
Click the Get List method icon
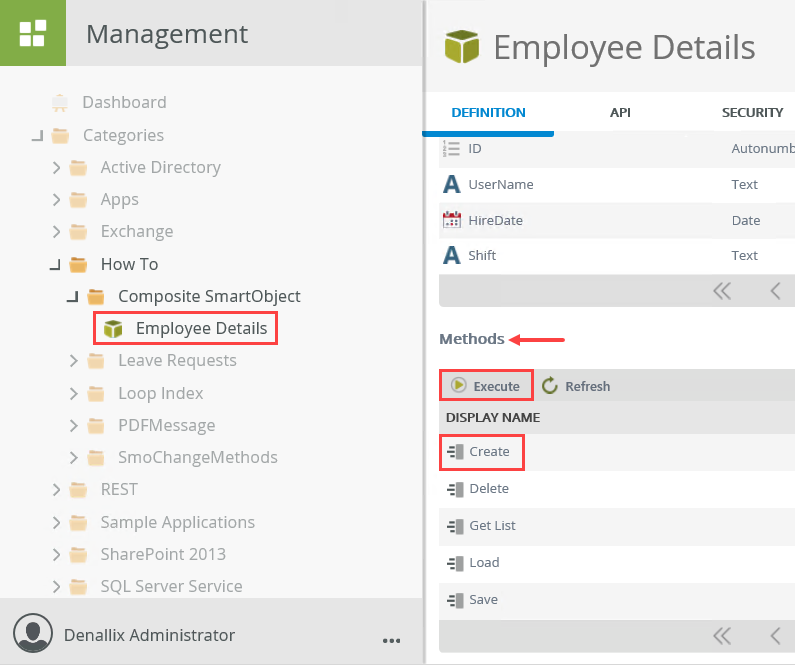coord(455,526)
